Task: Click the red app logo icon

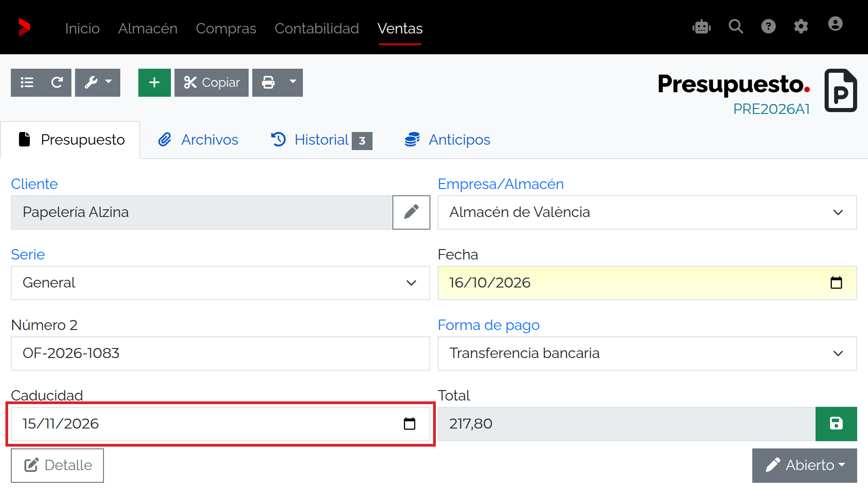Action: (24, 28)
